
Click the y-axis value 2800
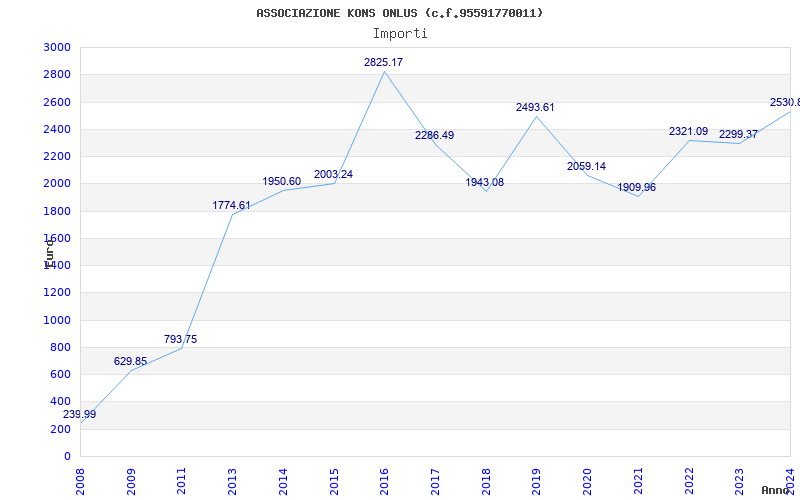[58, 74]
